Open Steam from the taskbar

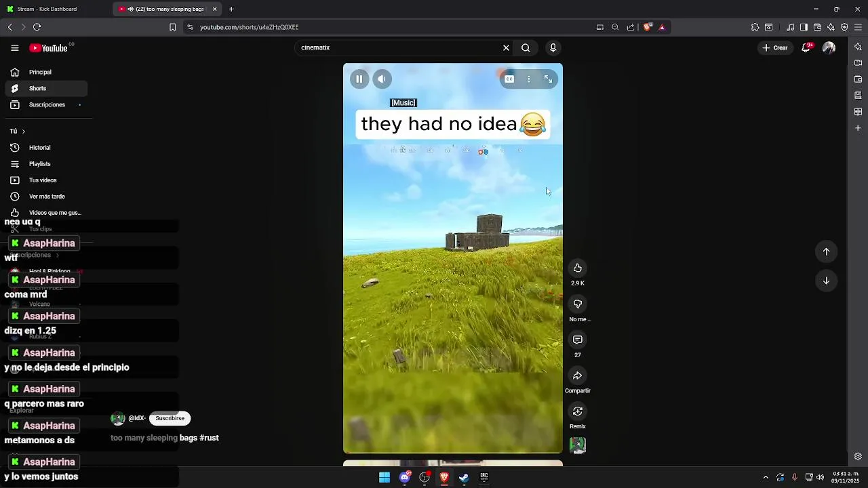click(x=464, y=477)
